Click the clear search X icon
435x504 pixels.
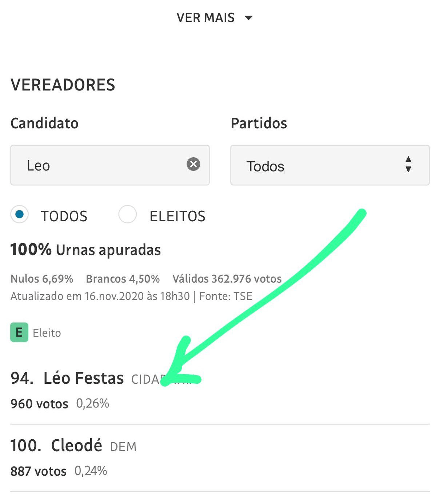coord(193,164)
